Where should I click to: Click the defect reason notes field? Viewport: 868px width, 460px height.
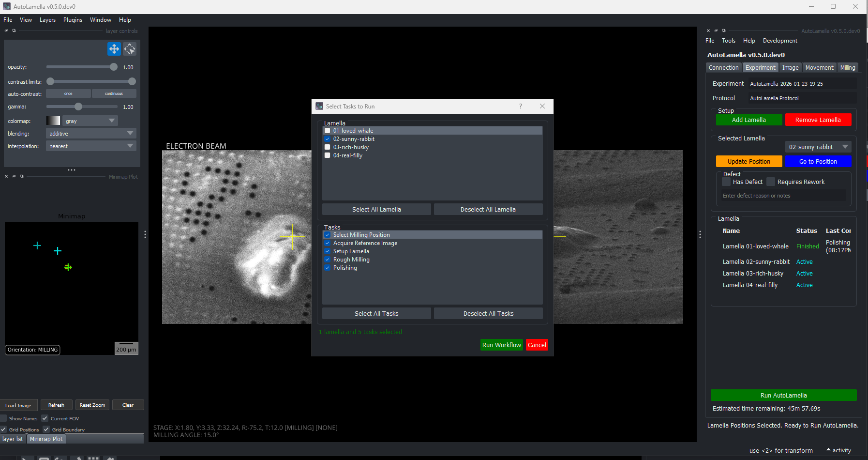(x=783, y=196)
